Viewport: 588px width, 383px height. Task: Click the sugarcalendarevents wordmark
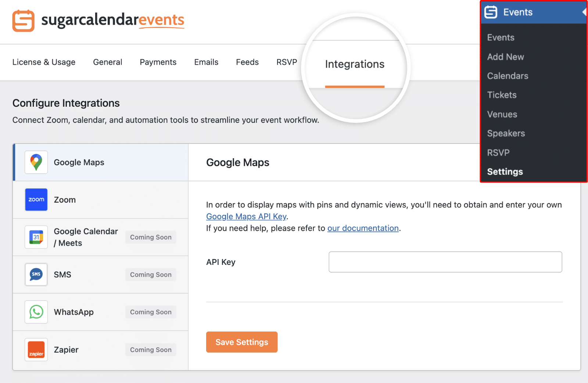tap(113, 20)
